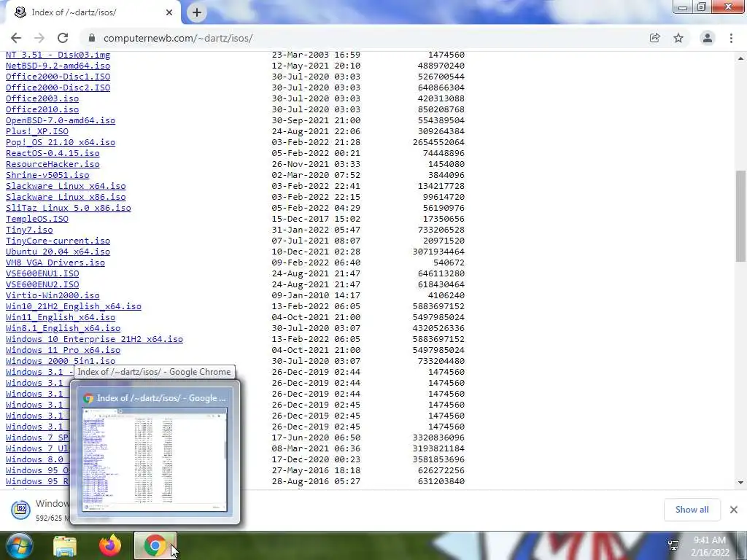Click the forward navigation arrow
This screenshot has width=747, height=560.
(x=39, y=38)
